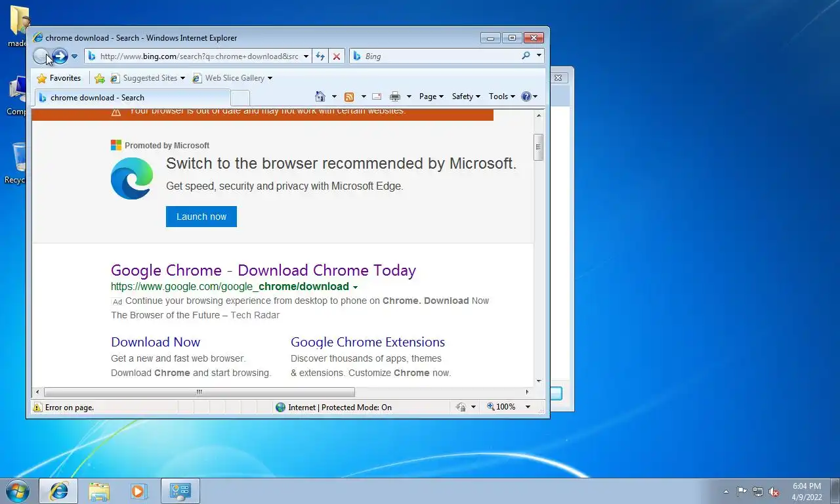This screenshot has width=840, height=504.
Task: Click the warning icon beside 'Error on page'
Action: [x=37, y=408]
